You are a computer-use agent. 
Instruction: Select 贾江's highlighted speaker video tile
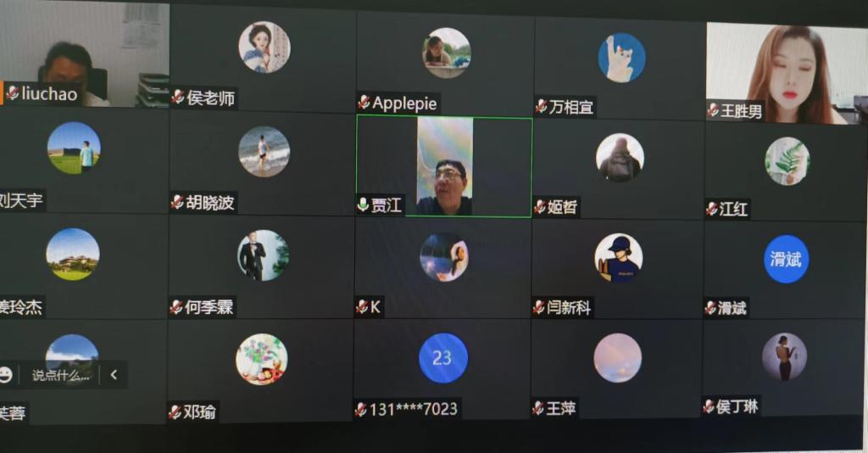click(x=444, y=166)
